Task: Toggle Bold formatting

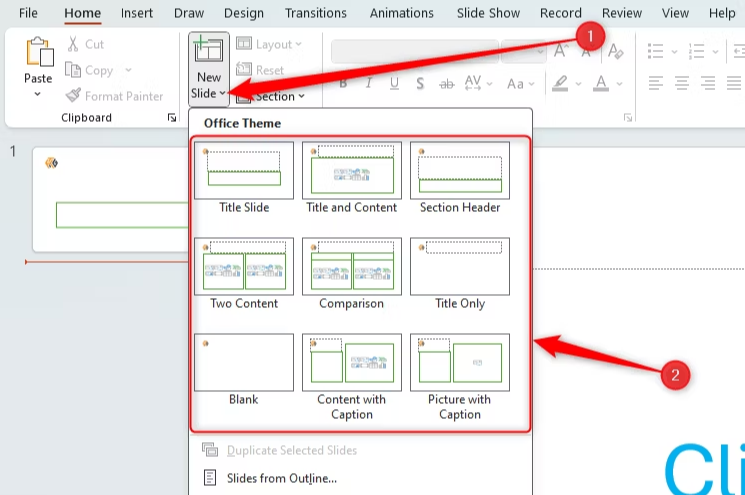Action: [x=343, y=84]
